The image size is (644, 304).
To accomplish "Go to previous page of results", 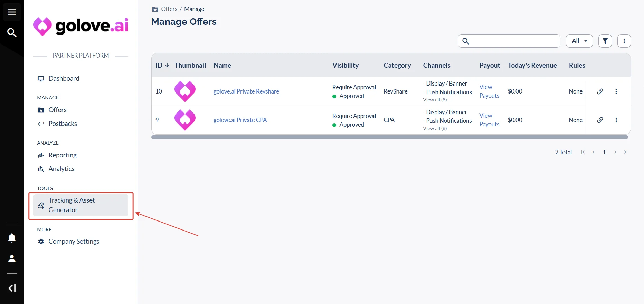I will coord(594,152).
